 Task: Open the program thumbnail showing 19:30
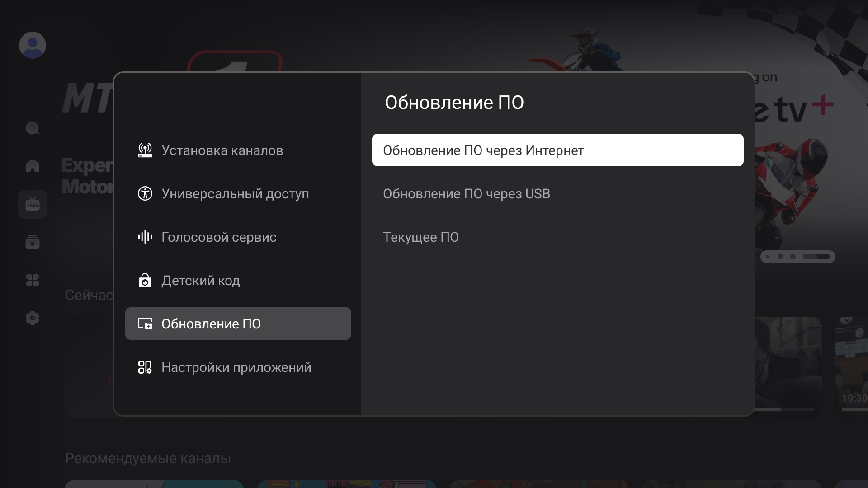(852, 364)
